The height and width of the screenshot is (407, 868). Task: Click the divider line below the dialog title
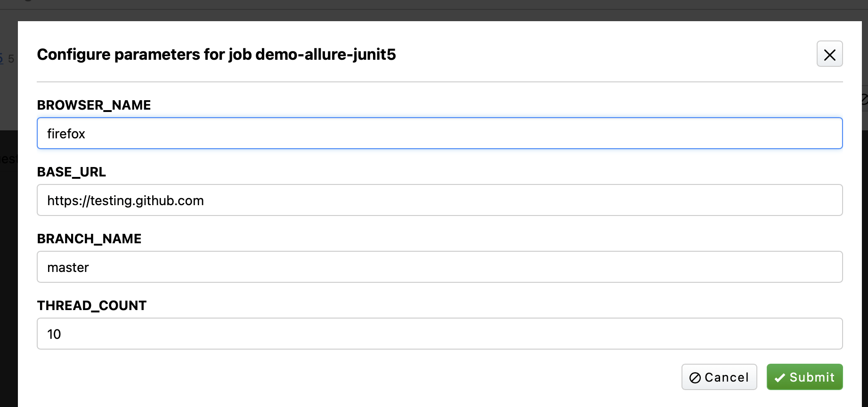click(439, 82)
